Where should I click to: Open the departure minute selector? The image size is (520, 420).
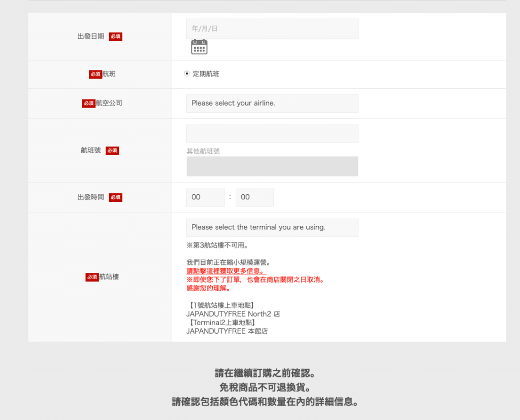click(254, 197)
